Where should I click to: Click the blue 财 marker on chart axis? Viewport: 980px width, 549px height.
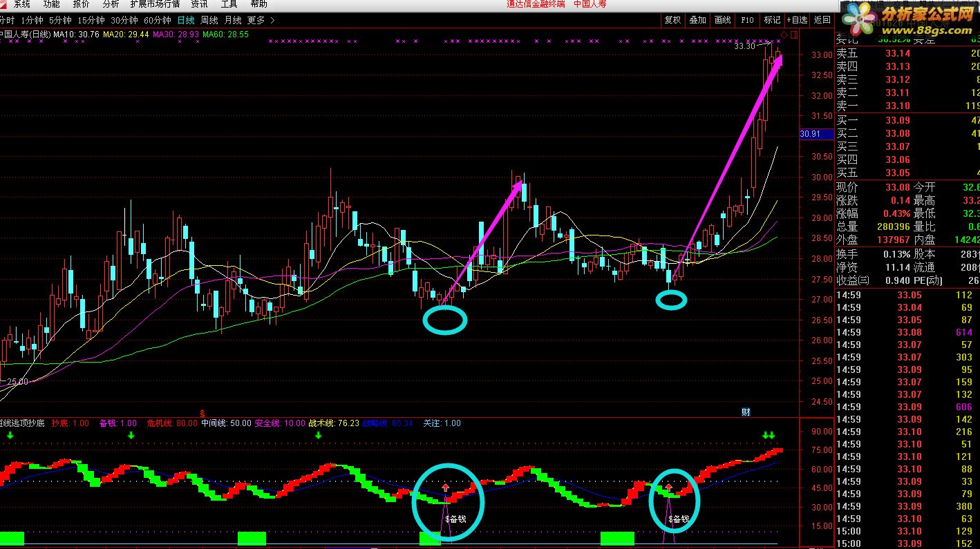[x=746, y=412]
